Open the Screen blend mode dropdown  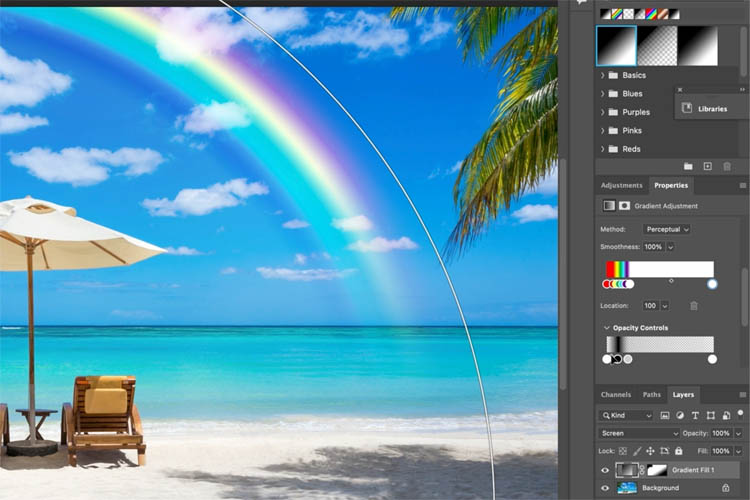639,433
